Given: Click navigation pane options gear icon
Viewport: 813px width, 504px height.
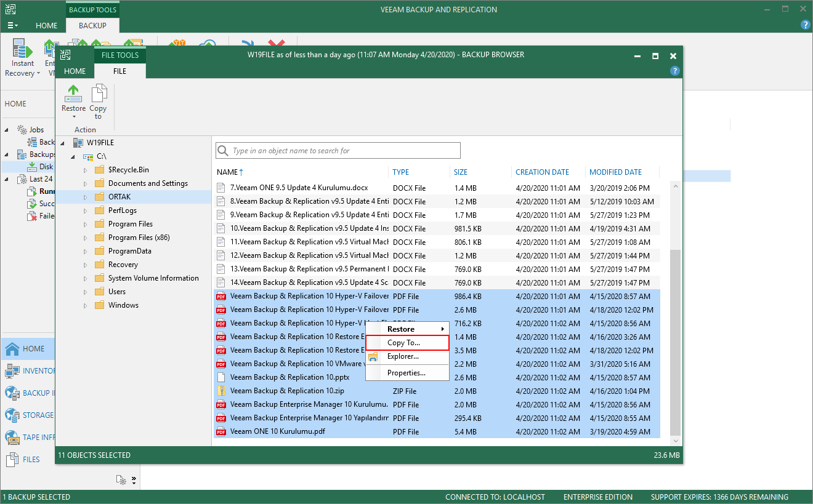Looking at the screenshot, I should pyautogui.click(x=122, y=479).
